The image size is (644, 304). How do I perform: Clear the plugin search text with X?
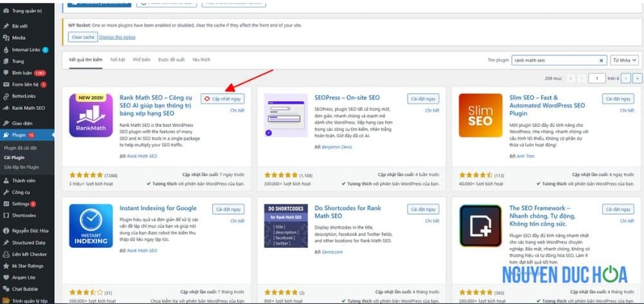(601, 61)
